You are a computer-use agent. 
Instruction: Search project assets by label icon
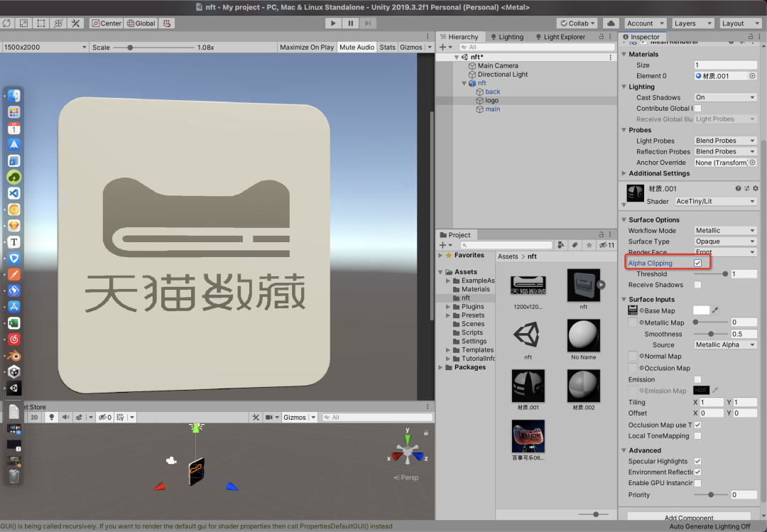click(x=575, y=245)
